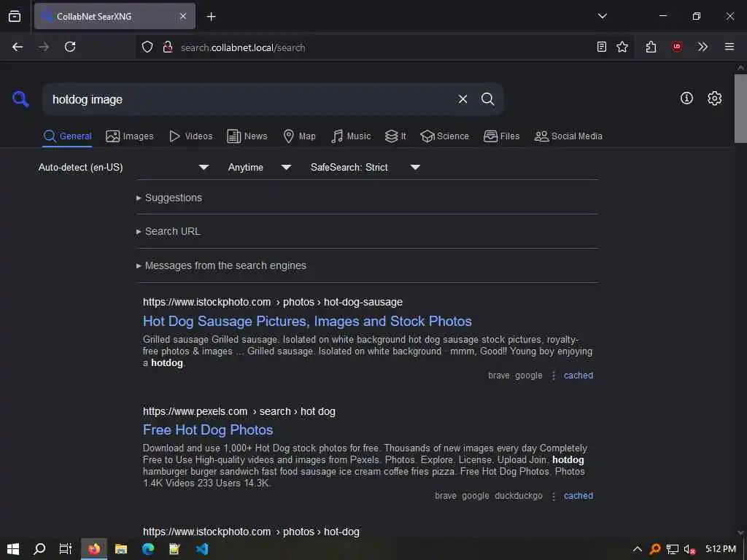The width and height of the screenshot is (747, 560).
Task: Open Task View on taskbar
Action: tap(66, 549)
